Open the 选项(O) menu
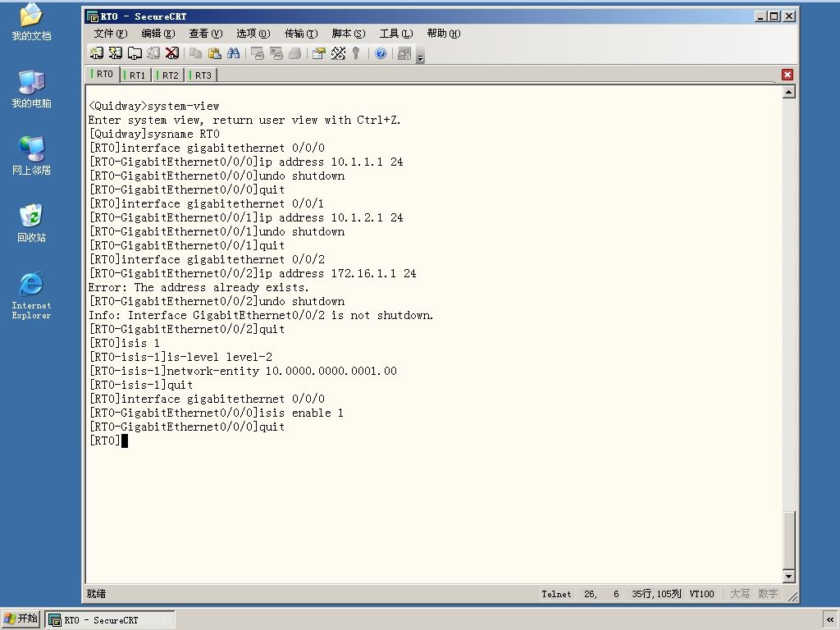 (x=253, y=33)
